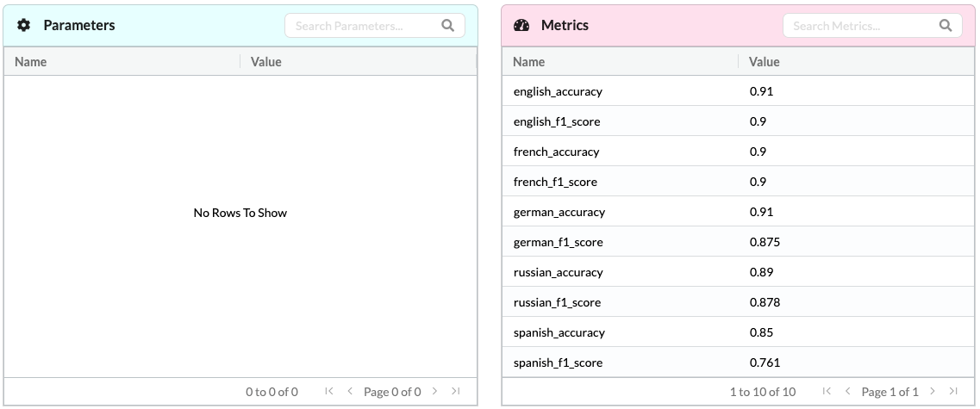Sort Parameters by Value column header
Screen dimensions: 980x409
pos(266,62)
